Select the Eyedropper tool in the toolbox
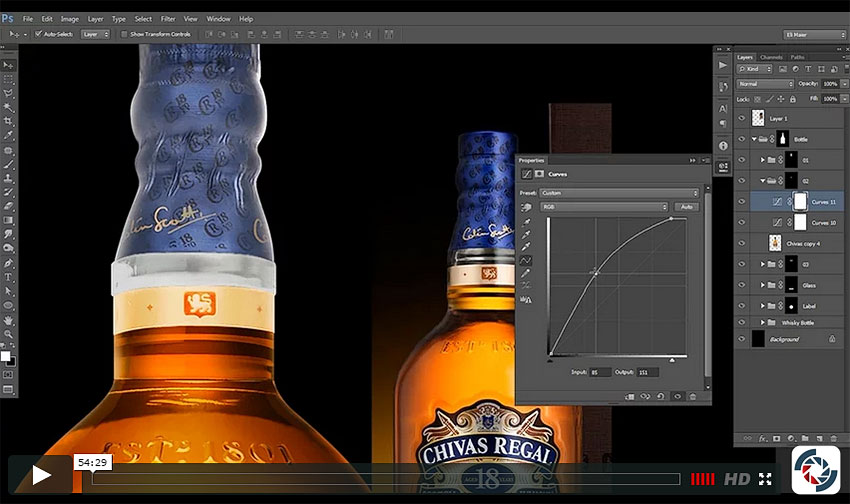850x504 pixels. click(8, 135)
